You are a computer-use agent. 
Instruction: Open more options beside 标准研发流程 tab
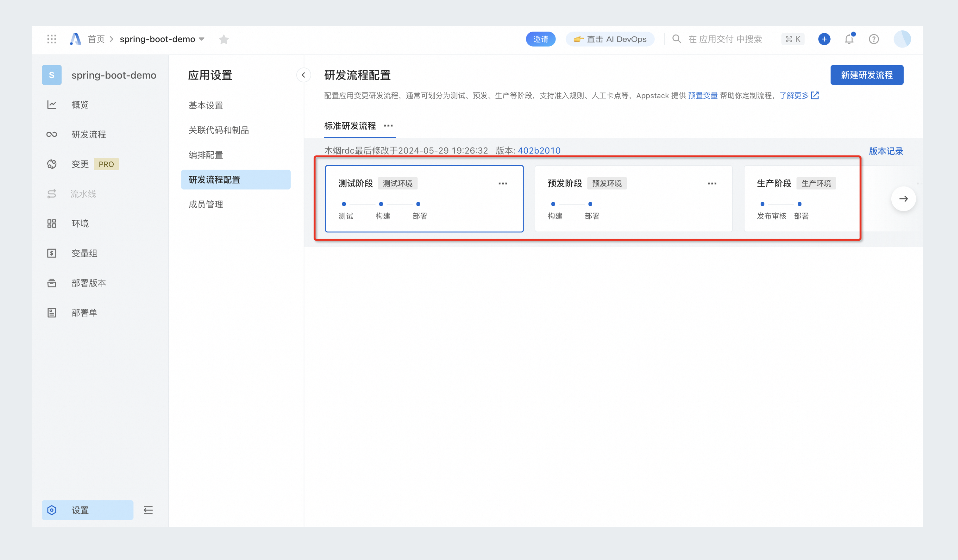tap(388, 125)
